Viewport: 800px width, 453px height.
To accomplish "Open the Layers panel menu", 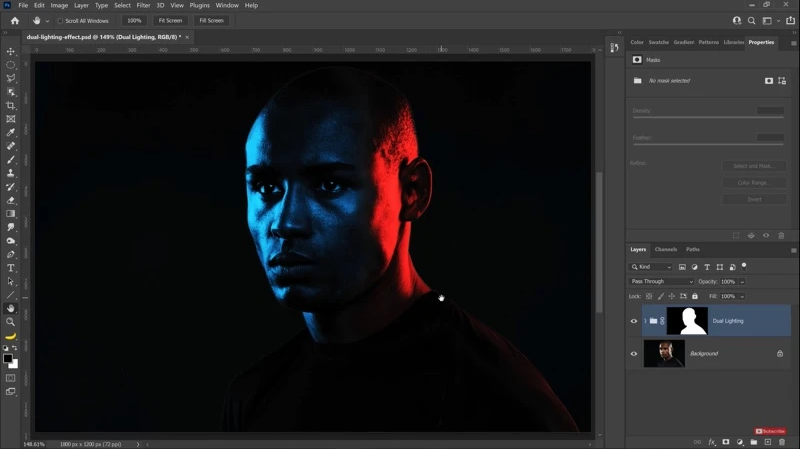I will (x=793, y=250).
